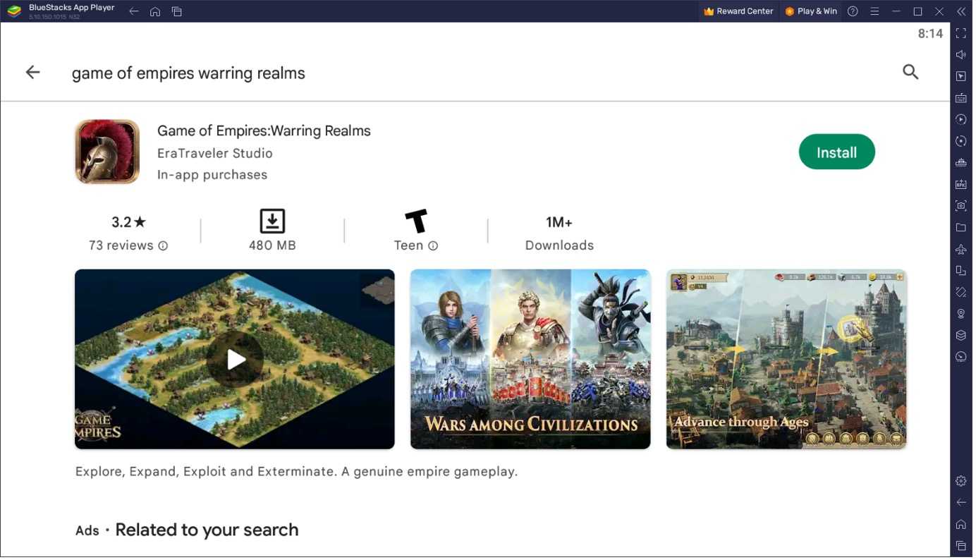Open Wars Among Civilizations screenshot

click(x=530, y=359)
